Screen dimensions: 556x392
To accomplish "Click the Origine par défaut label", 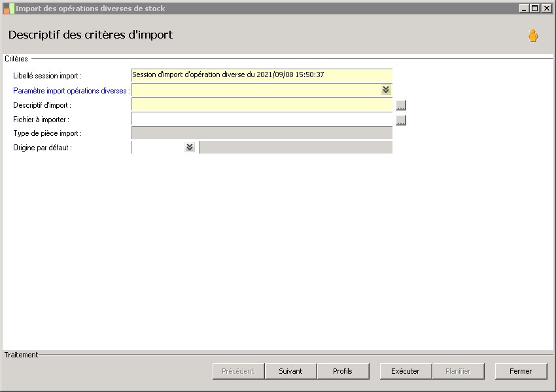I will 43,148.
